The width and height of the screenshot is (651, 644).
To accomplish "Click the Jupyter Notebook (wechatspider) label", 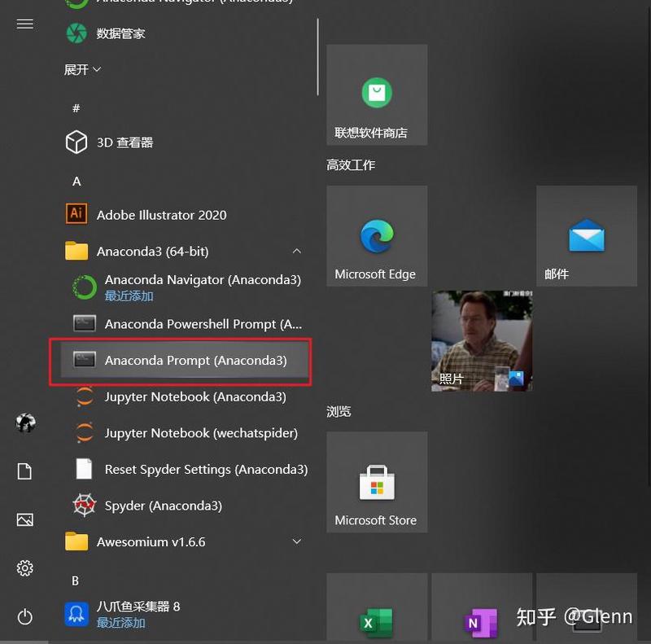I will 201,433.
